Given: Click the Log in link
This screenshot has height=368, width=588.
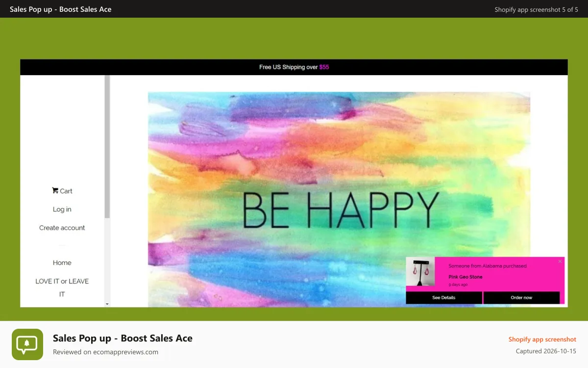Looking at the screenshot, I should [62, 210].
